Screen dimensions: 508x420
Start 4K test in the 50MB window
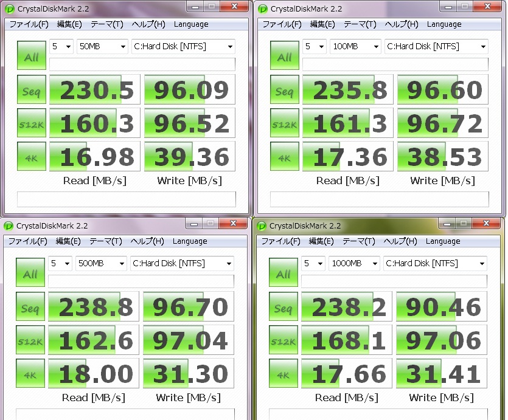pos(32,156)
